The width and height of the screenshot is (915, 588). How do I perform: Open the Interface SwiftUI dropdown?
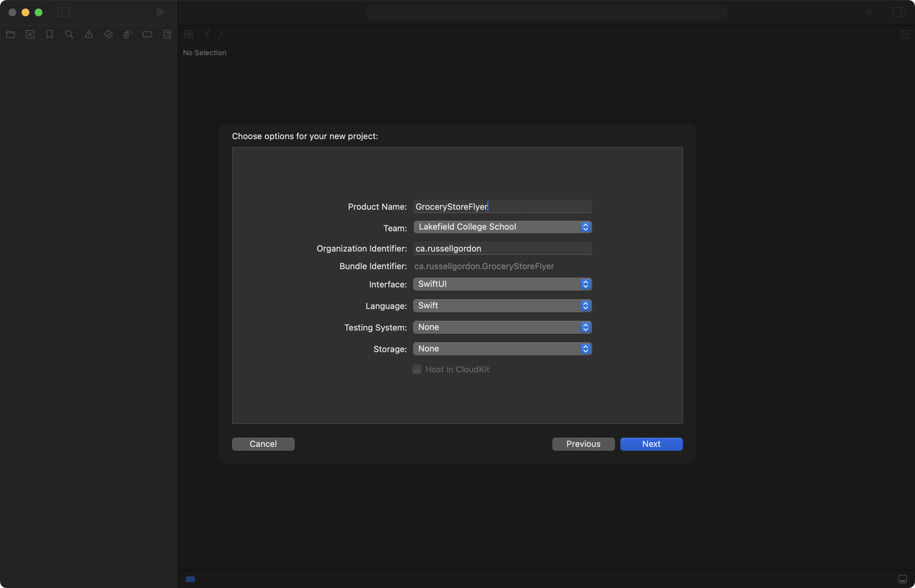pyautogui.click(x=502, y=284)
